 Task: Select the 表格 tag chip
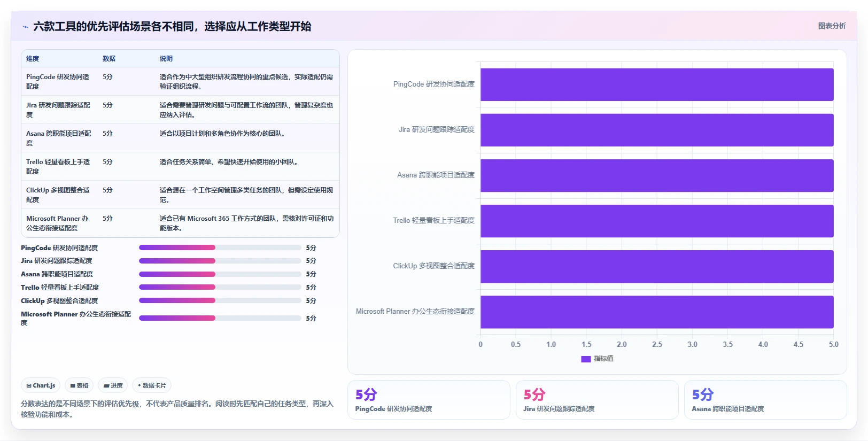79,385
